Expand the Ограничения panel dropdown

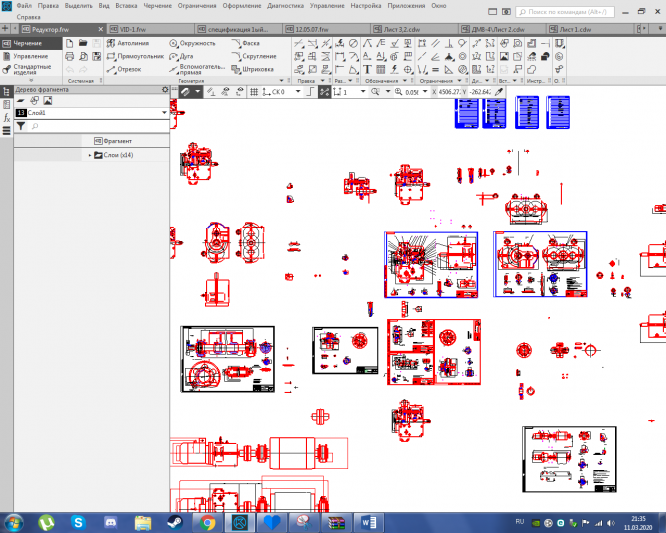[x=460, y=81]
